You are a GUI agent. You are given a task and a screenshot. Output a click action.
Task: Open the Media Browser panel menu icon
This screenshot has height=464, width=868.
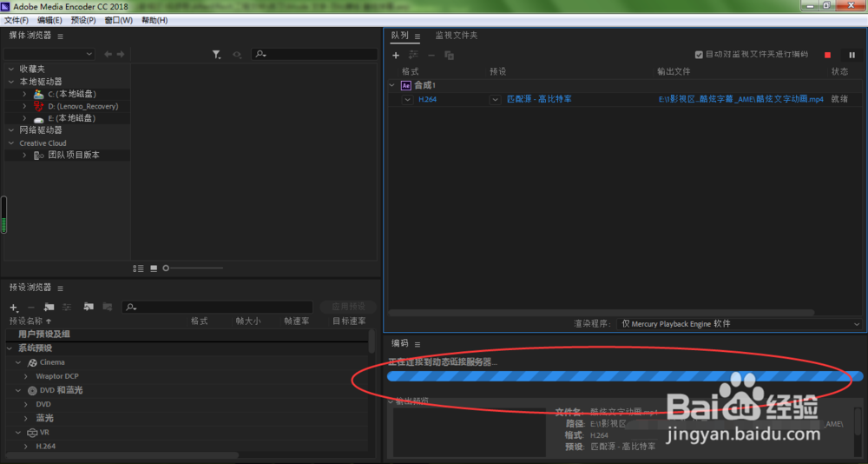61,36
